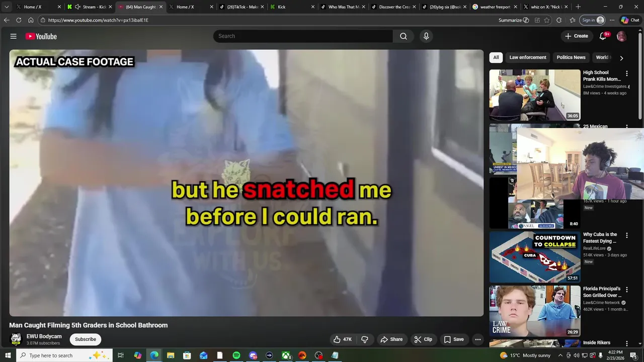Unmute the Stream - Kick tab audio icon
This screenshot has height=362, width=644.
[x=77, y=7]
